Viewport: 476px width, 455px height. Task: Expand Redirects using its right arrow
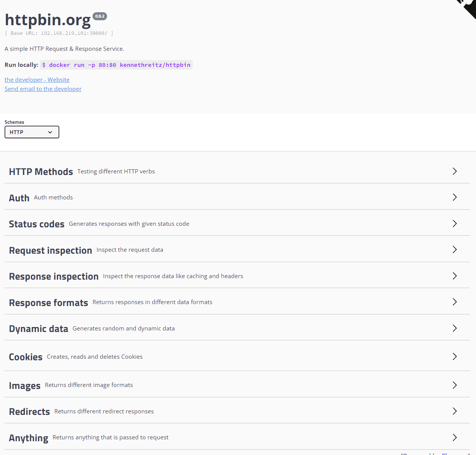point(455,411)
